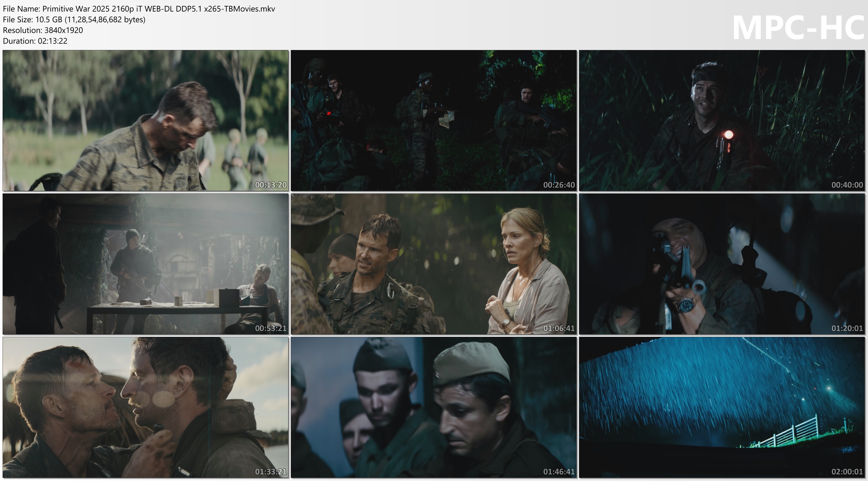Click the Resolution 3840x1920 line

pos(43,30)
